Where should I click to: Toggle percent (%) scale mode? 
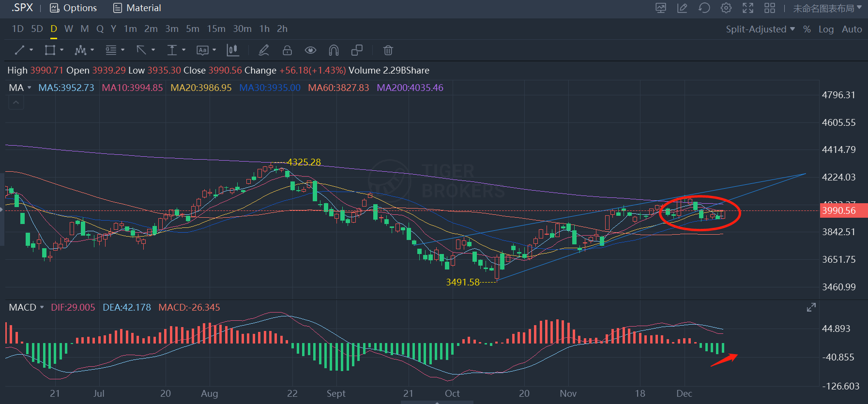pyautogui.click(x=807, y=29)
